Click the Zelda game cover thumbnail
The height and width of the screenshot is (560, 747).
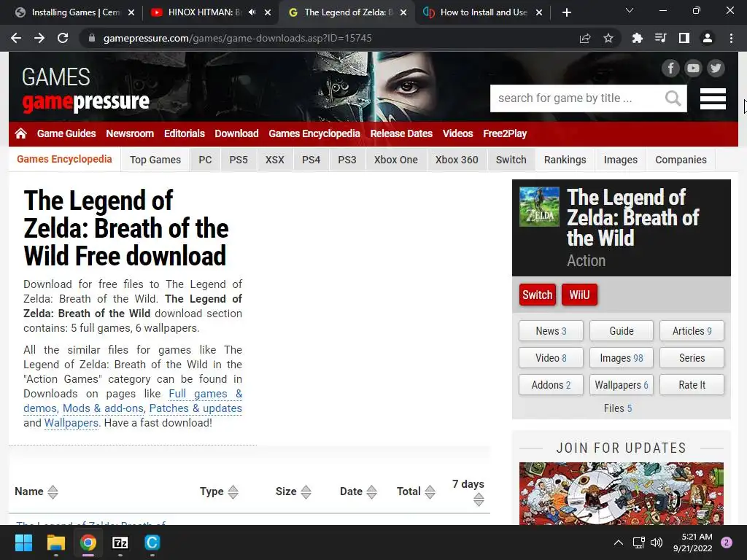click(539, 206)
